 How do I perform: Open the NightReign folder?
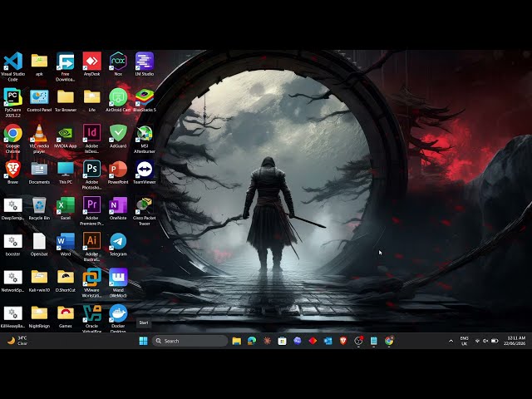tap(39, 316)
